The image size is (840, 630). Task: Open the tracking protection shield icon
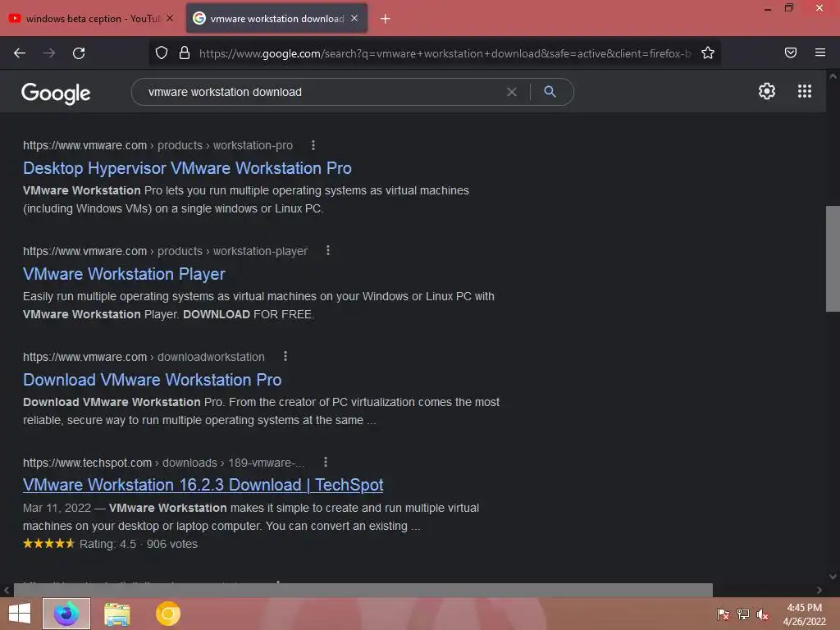tap(162, 52)
